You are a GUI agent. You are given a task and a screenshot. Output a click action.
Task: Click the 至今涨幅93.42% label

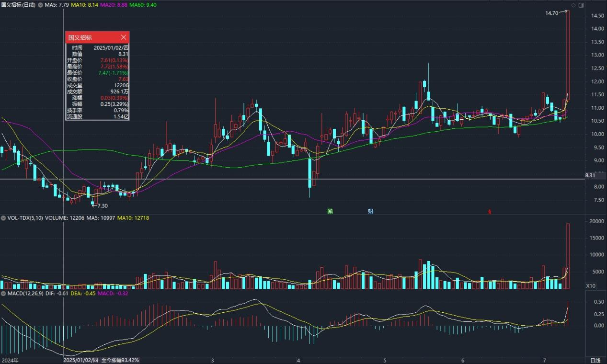[x=120, y=360]
